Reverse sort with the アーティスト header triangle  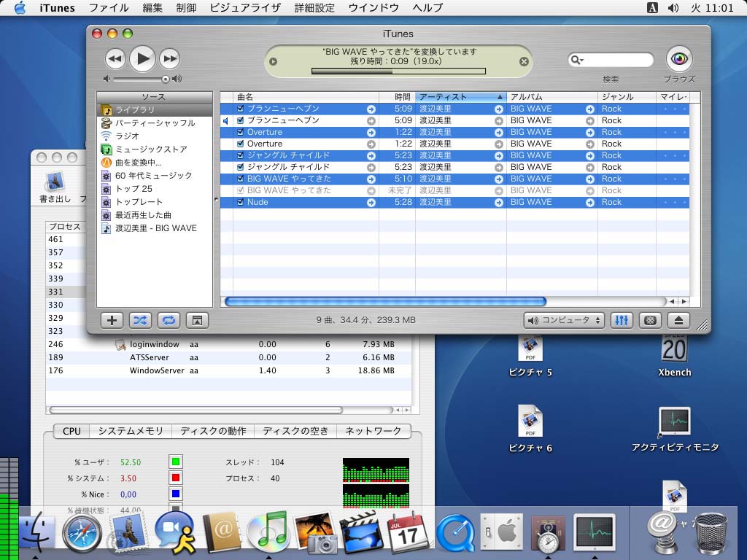[499, 97]
